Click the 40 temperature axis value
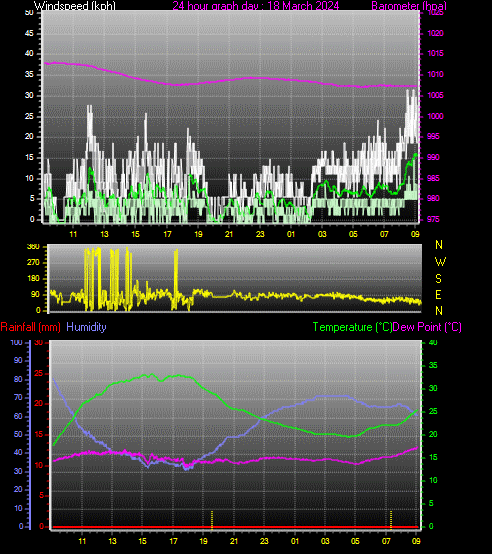The height and width of the screenshot is (554, 492). tap(433, 342)
